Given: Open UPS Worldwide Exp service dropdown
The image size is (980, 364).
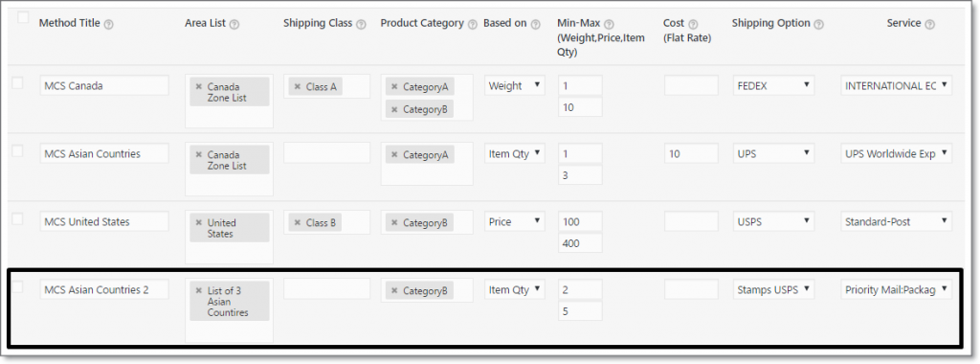Looking at the screenshot, I should click(896, 153).
